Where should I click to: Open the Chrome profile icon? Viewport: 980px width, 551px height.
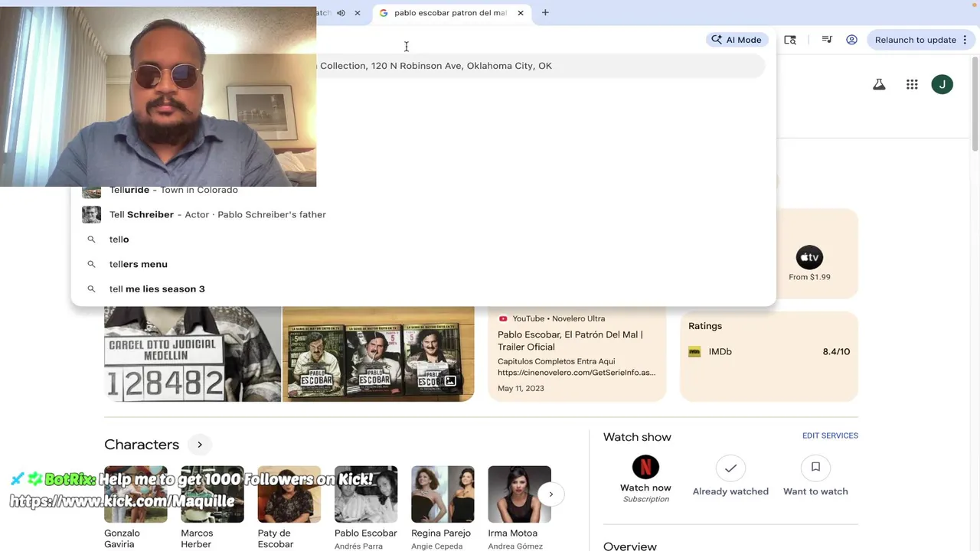[x=851, y=40]
